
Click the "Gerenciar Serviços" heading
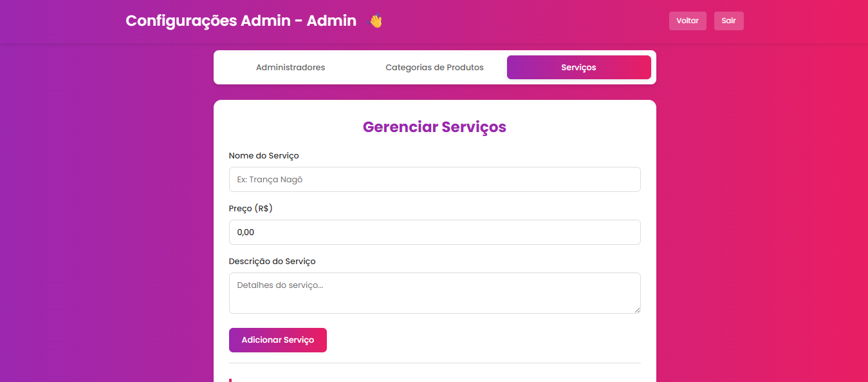click(434, 127)
